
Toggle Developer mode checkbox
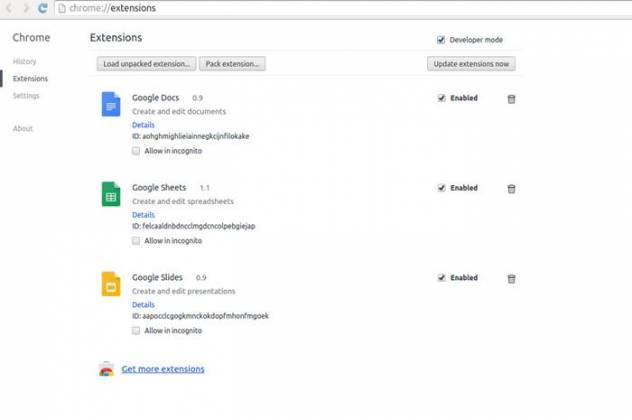pos(441,40)
